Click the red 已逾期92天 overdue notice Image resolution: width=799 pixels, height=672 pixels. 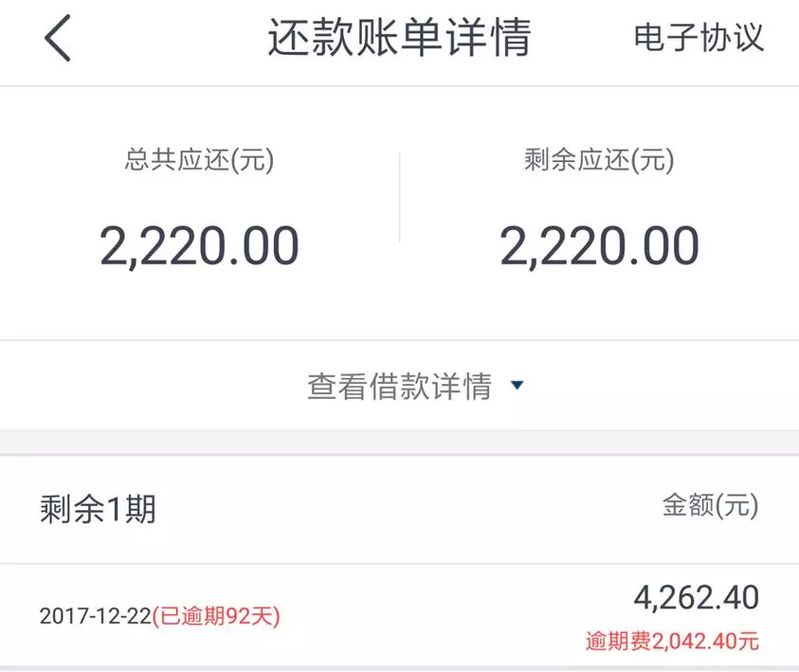click(x=216, y=616)
